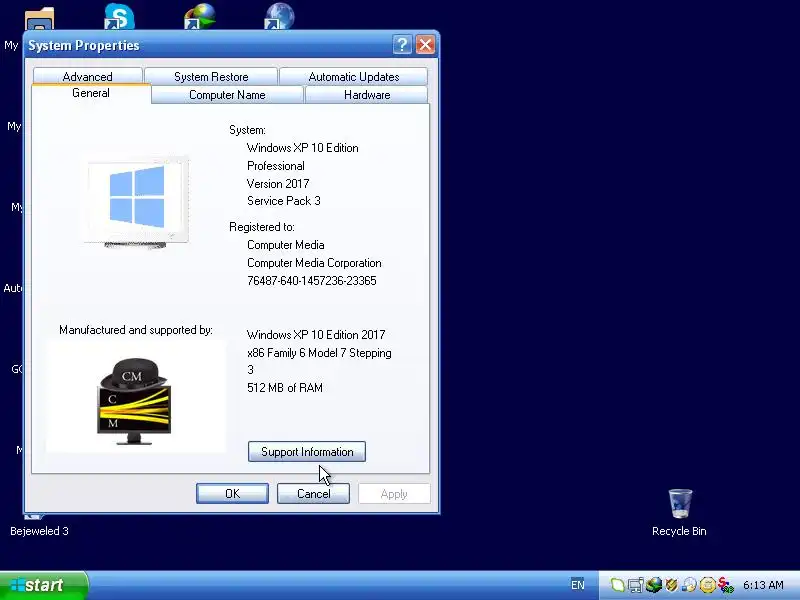Click the red S tray icon
Viewport: 800px width, 600px height.
[x=725, y=585]
